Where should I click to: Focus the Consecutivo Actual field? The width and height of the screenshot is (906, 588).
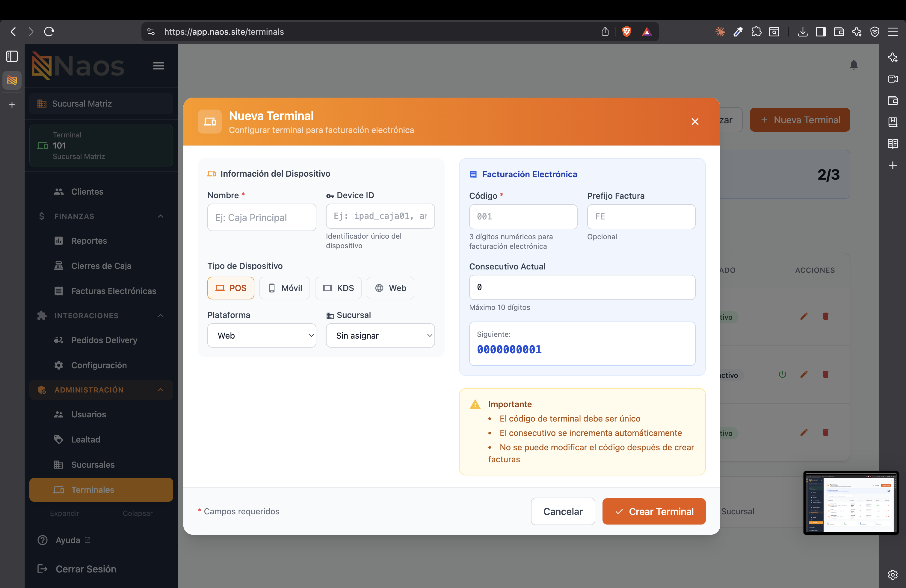coord(582,287)
